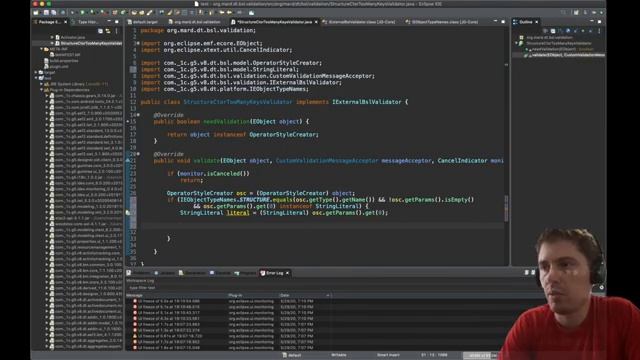Expand the target folder in Package Explorer
This screenshot has height=360, width=640.
(x=36, y=72)
